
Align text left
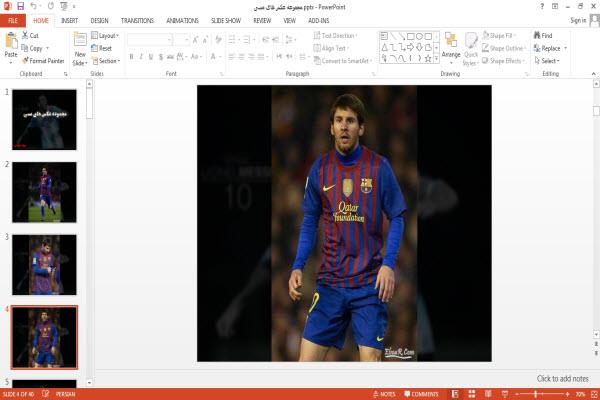click(232, 57)
